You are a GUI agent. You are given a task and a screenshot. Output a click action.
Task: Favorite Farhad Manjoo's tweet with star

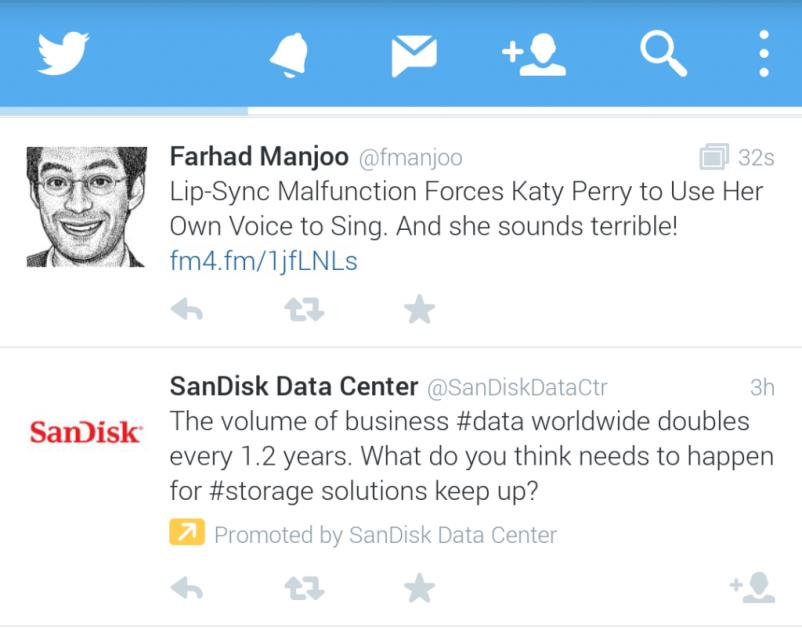(x=419, y=309)
